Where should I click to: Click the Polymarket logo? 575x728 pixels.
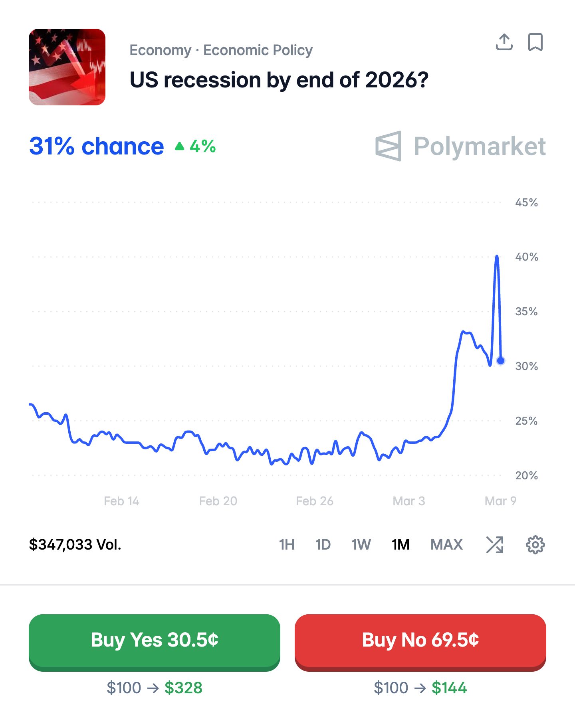pyautogui.click(x=460, y=146)
